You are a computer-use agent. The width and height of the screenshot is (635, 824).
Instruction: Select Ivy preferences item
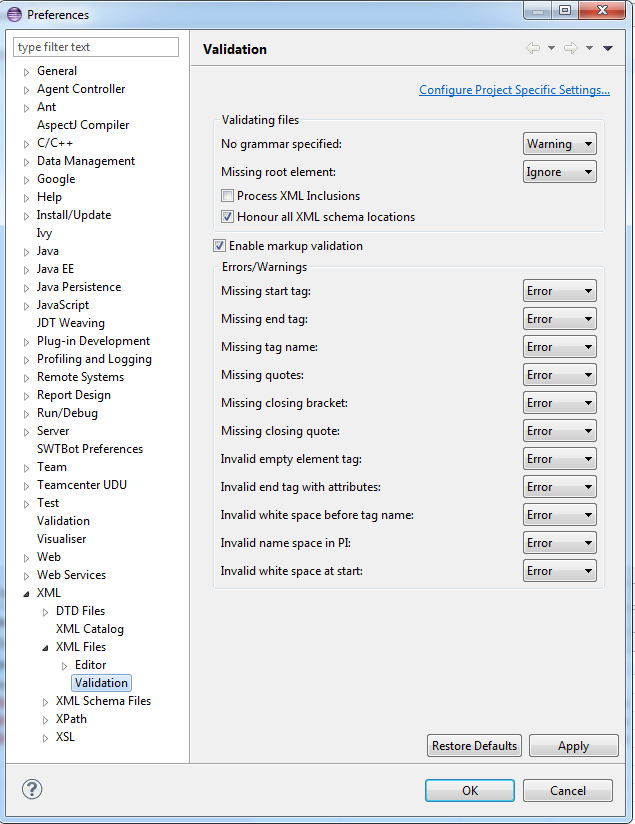[x=44, y=233]
